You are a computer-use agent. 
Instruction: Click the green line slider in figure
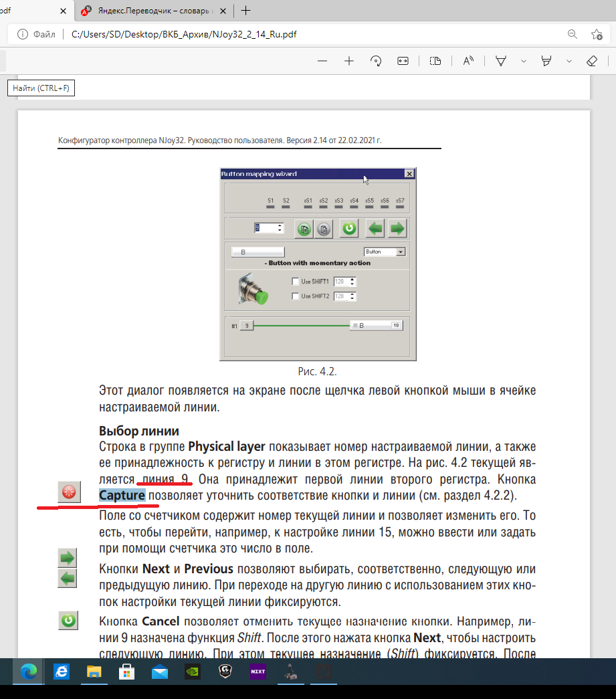[x=302, y=326]
